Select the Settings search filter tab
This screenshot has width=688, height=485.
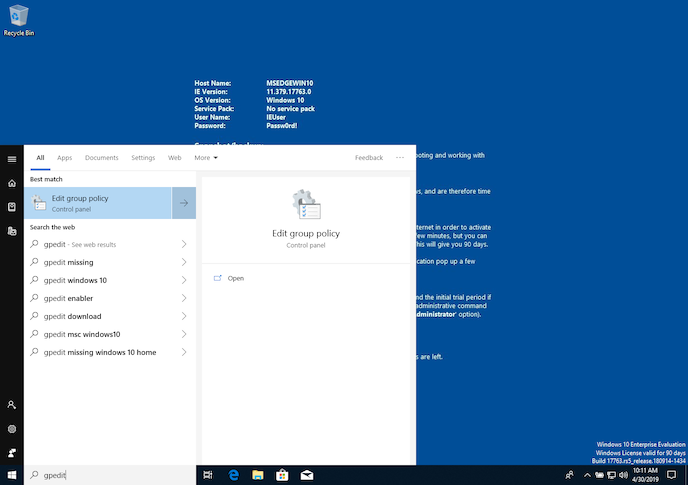tap(143, 158)
